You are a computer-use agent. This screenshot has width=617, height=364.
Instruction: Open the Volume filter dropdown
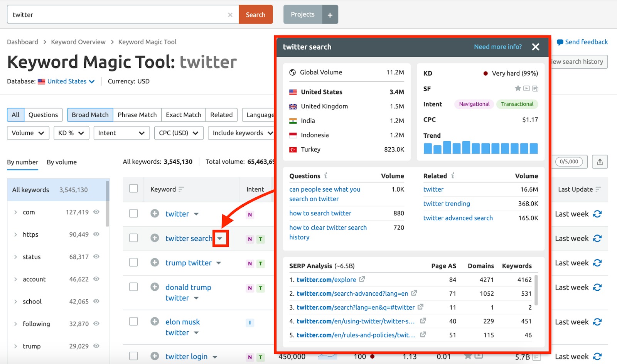(x=28, y=133)
